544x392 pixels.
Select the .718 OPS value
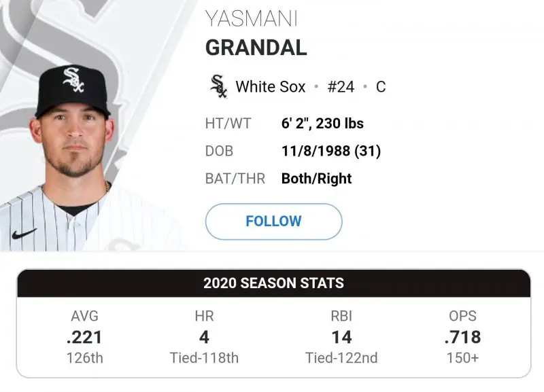click(462, 336)
